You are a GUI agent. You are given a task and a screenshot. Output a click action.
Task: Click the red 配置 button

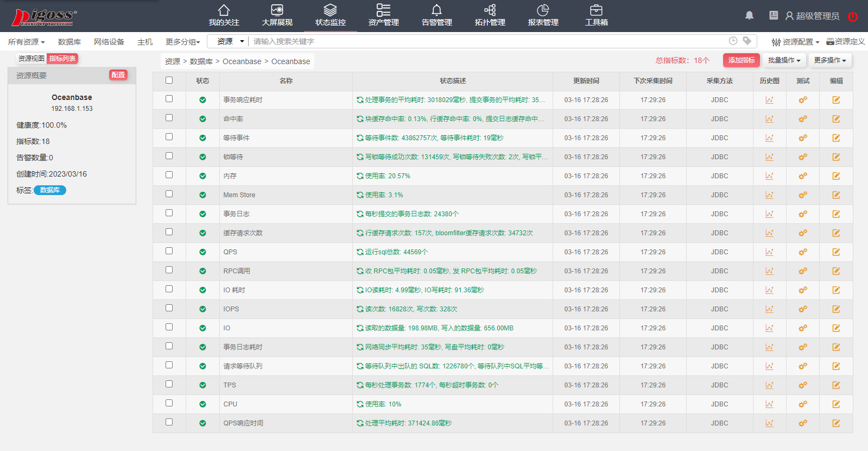118,75
